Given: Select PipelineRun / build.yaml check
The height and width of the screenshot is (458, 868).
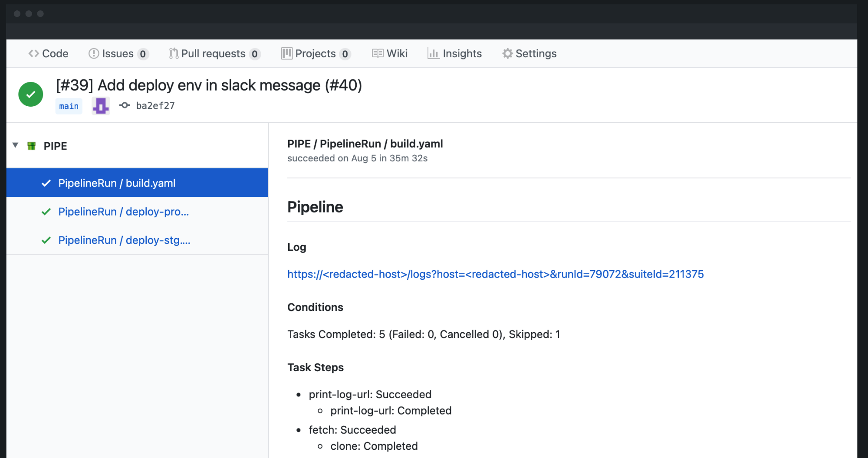Looking at the screenshot, I should pyautogui.click(x=137, y=183).
